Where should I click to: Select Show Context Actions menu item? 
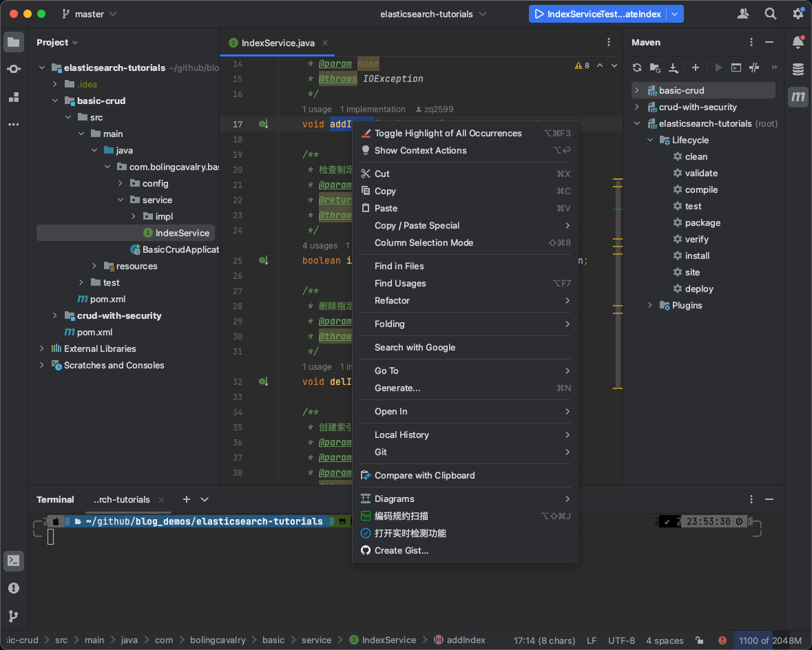[x=465, y=150]
